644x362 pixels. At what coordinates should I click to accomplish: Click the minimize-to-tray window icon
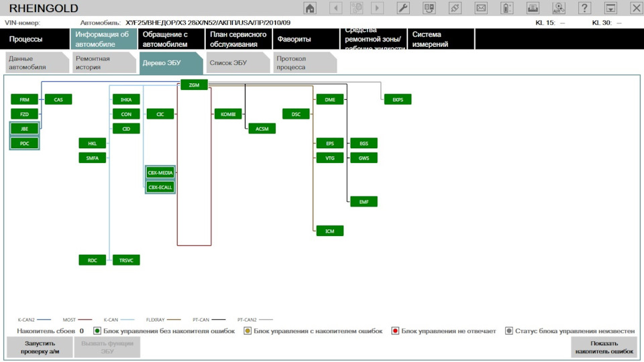[610, 8]
